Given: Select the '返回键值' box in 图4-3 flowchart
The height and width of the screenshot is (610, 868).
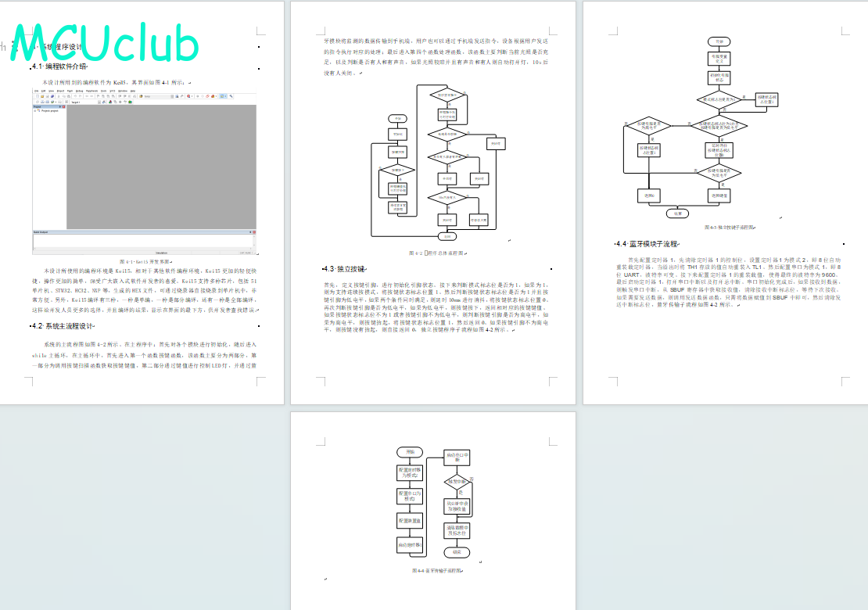Looking at the screenshot, I should point(719,196).
